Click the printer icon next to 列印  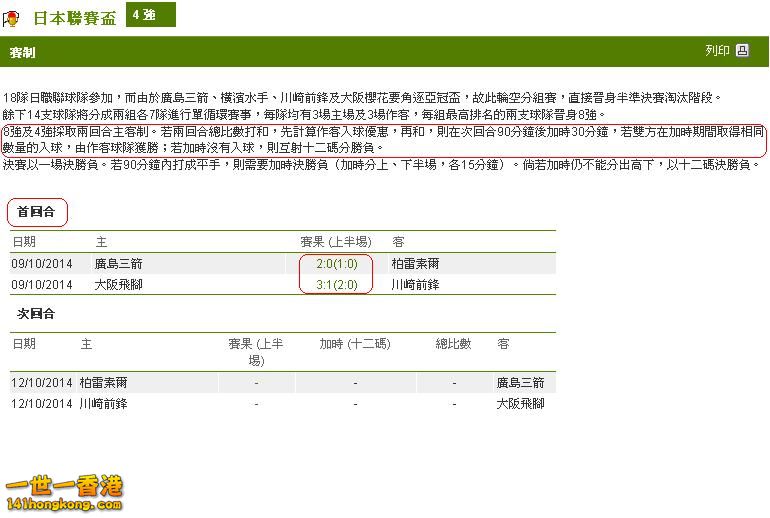pos(742,50)
